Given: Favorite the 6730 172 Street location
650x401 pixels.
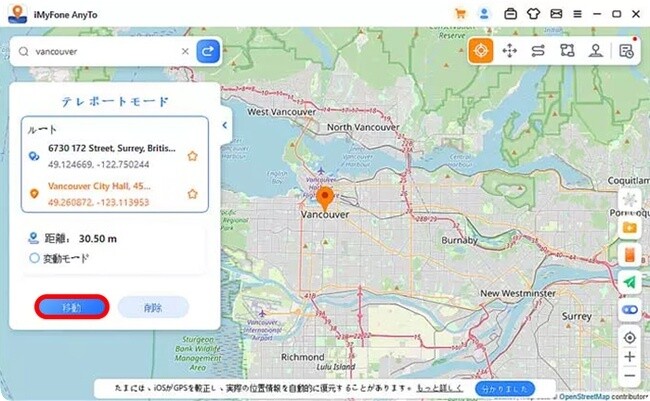Looking at the screenshot, I should pyautogui.click(x=192, y=156).
